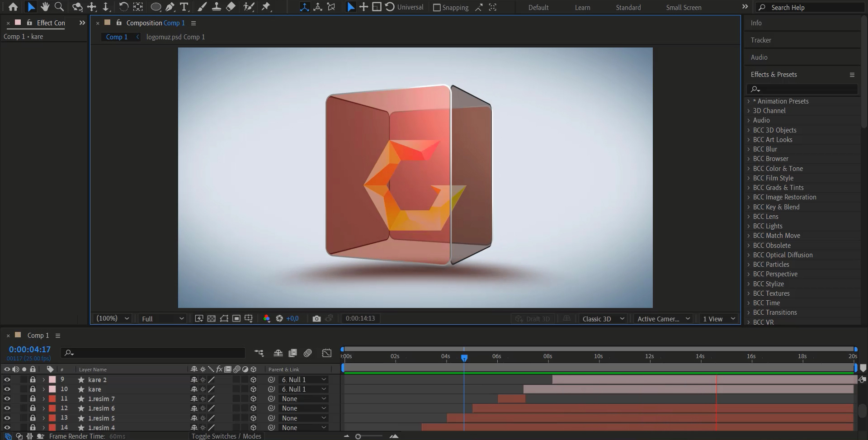The width and height of the screenshot is (868, 440).
Task: Select the Ellipse shape tool
Action: click(x=156, y=7)
